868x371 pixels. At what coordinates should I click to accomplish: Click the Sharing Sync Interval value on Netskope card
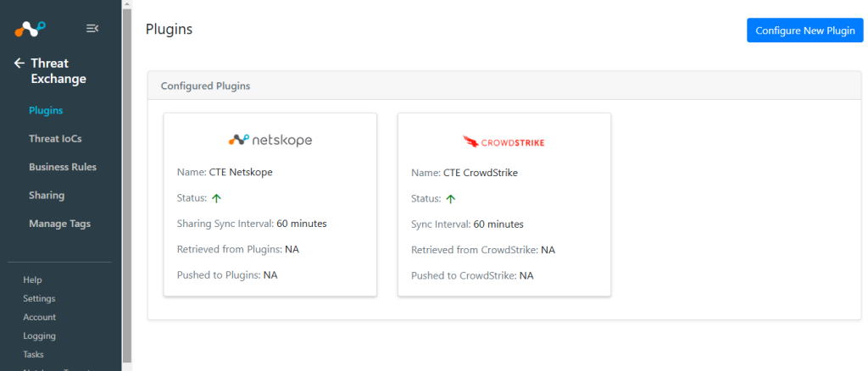click(302, 224)
